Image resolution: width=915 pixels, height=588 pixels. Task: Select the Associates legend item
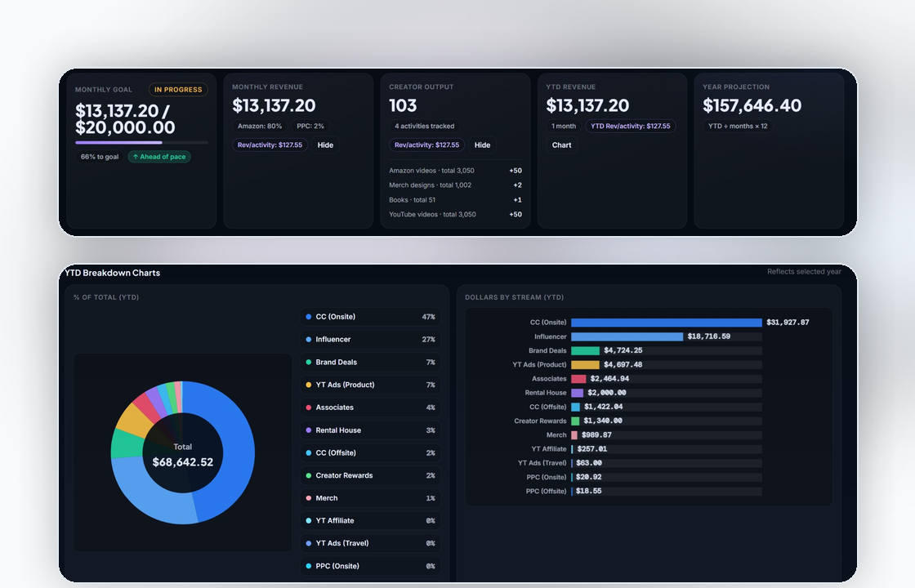tap(371, 408)
